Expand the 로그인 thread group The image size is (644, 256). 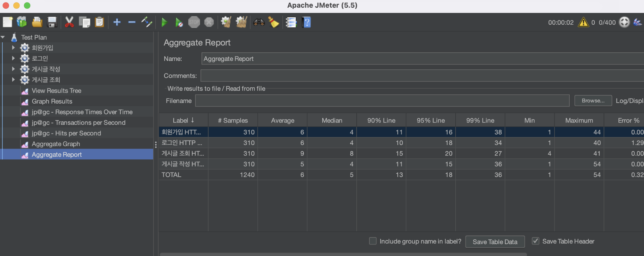[x=13, y=58]
